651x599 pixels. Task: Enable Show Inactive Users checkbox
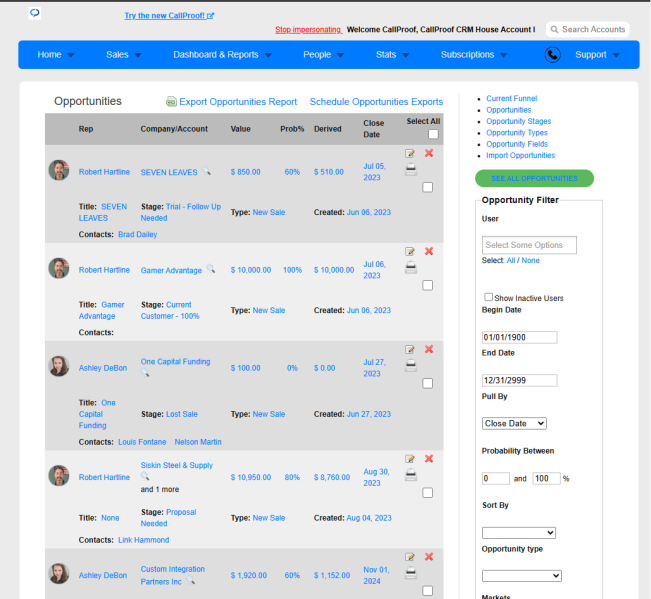click(x=488, y=297)
